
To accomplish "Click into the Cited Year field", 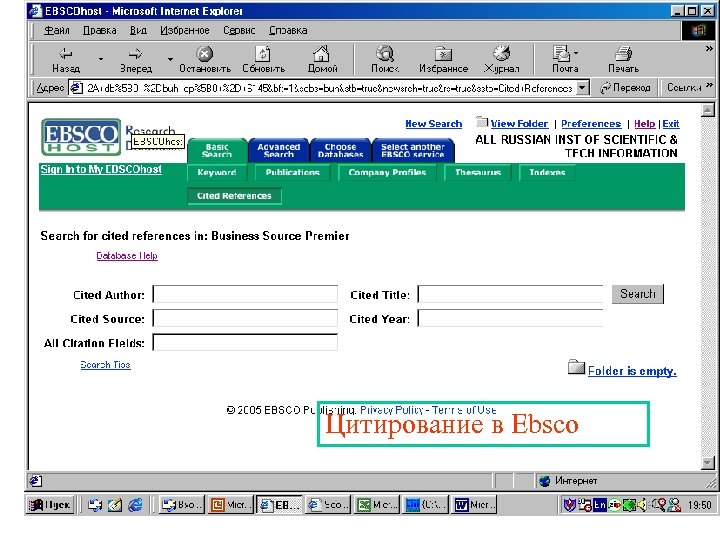I will point(510,318).
